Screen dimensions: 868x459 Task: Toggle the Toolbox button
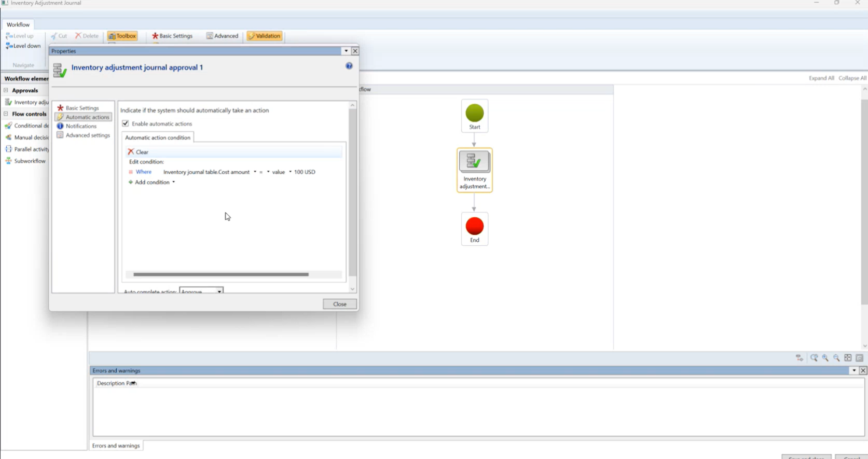coord(122,36)
